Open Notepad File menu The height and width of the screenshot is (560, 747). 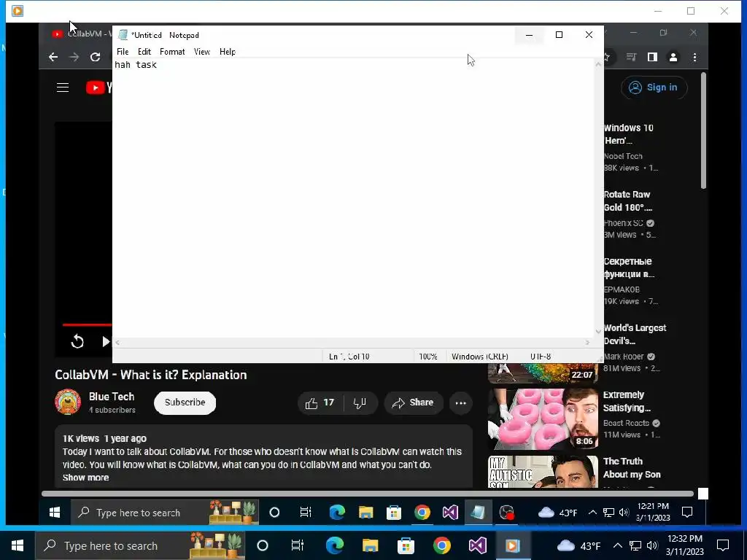coord(123,52)
